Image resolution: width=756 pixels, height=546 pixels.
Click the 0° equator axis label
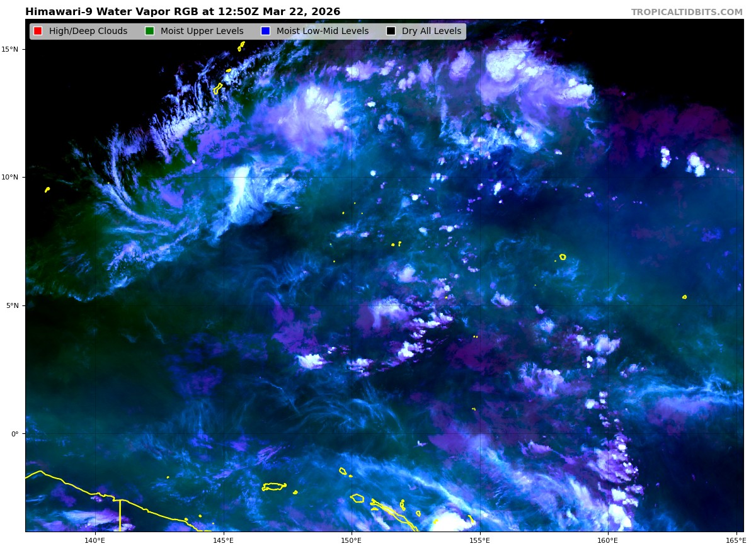[16, 433]
